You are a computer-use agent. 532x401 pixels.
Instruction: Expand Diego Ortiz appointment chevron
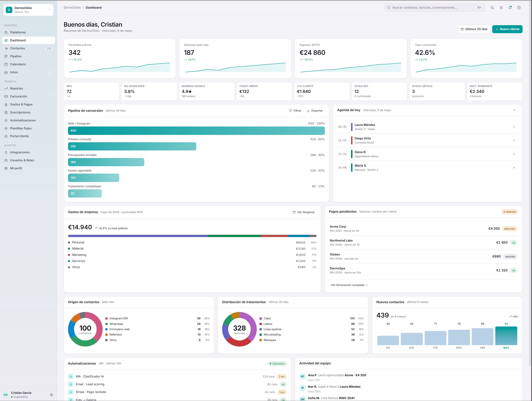click(x=514, y=140)
